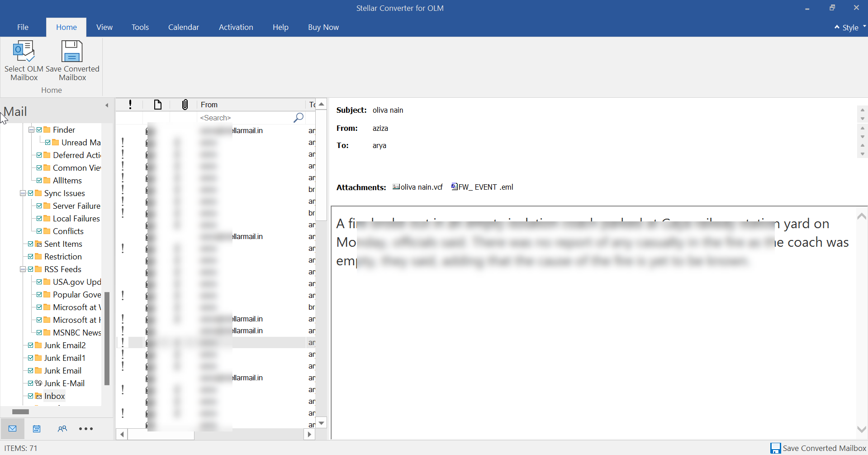Open the File menu
Viewport: 868px width, 455px height.
23,27
